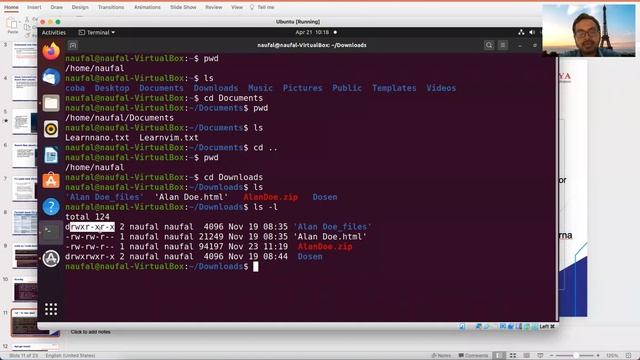Start Slide Show from status bar icon
This screenshot has height=360, width=640.
point(540,356)
